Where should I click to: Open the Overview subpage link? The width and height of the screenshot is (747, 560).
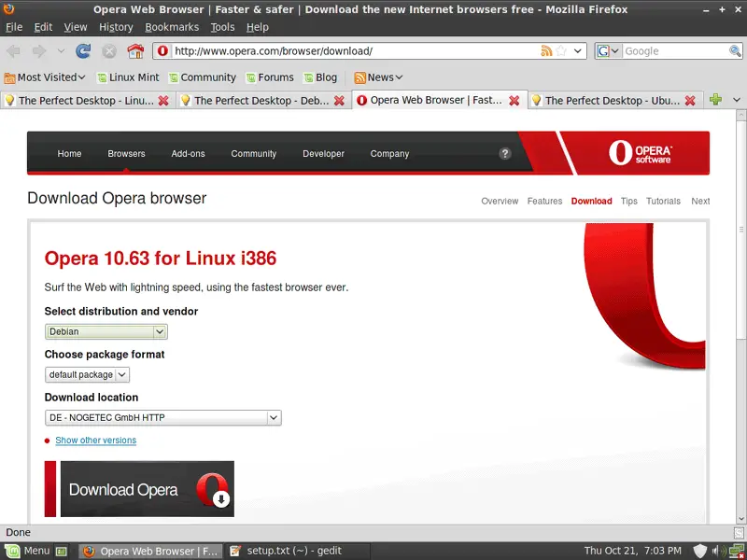tap(500, 201)
